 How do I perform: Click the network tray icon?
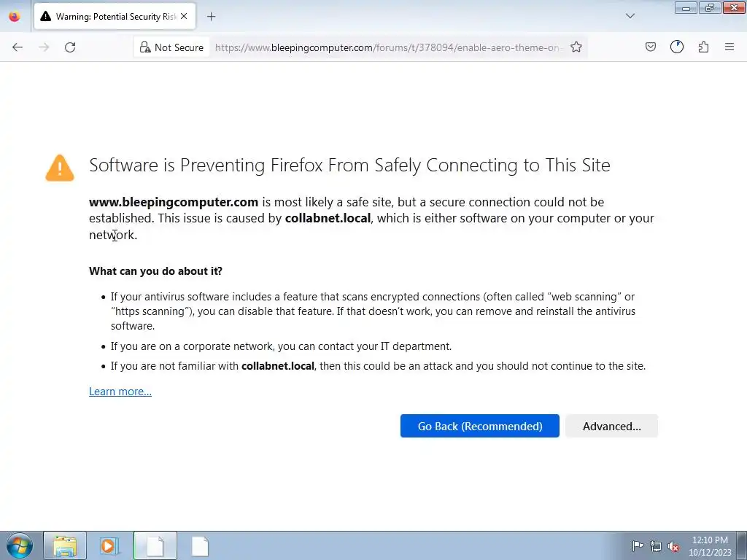tap(656, 546)
